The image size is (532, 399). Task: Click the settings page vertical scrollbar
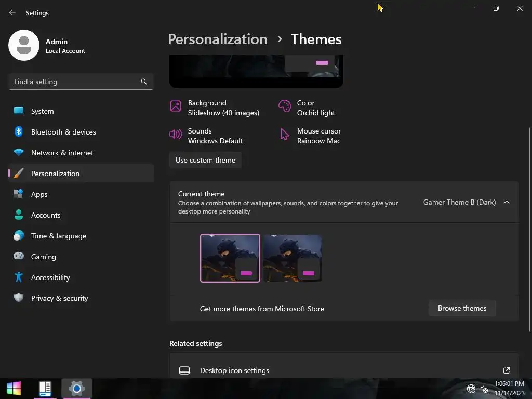click(529, 229)
